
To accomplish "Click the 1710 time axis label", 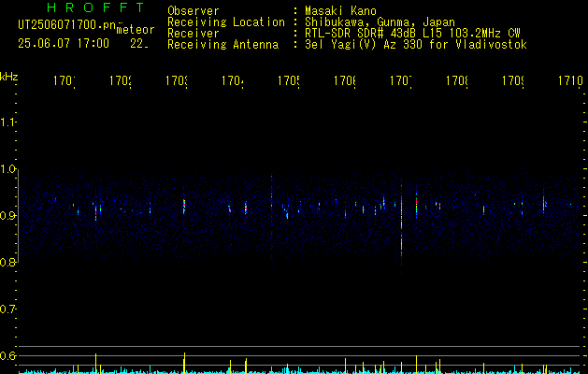I will [571, 80].
